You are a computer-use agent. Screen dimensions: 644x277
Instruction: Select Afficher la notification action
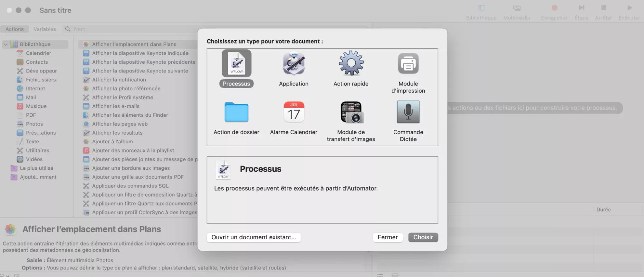coord(119,80)
